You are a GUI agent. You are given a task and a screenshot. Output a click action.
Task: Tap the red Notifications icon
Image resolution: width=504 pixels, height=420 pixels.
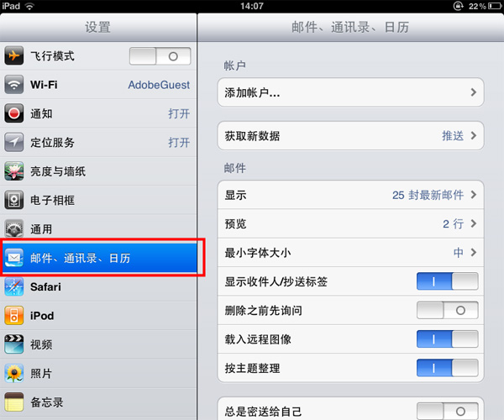pyautogui.click(x=13, y=113)
